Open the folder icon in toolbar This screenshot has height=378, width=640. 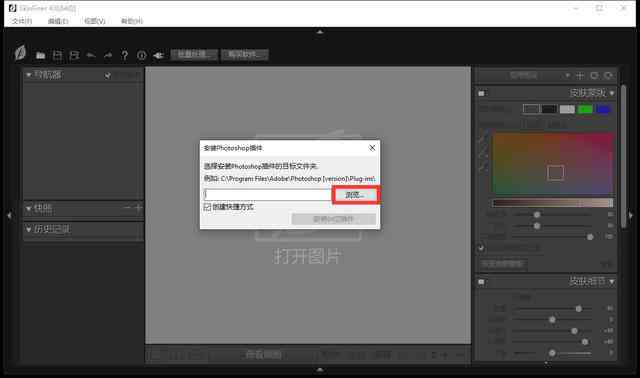[x=40, y=55]
